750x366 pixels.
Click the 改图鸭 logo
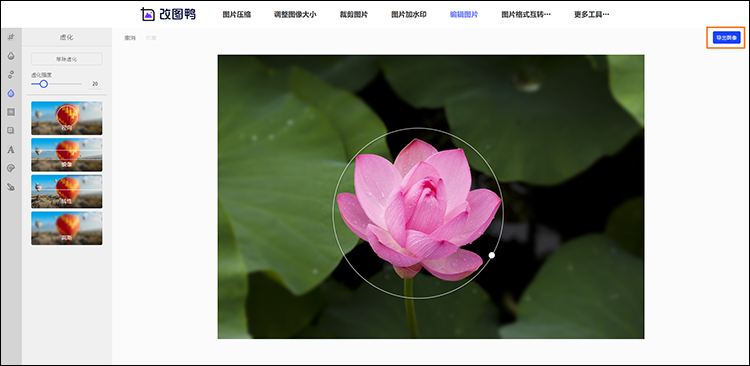coord(168,14)
